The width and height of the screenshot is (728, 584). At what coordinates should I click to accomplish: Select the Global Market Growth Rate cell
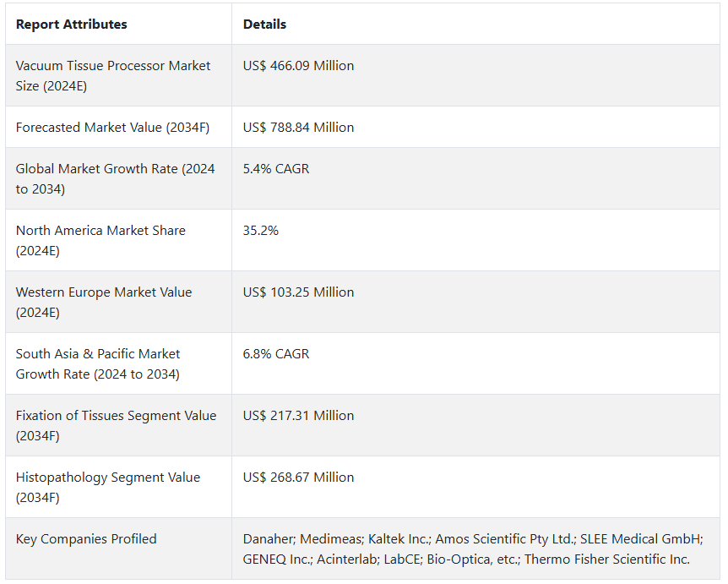115,178
